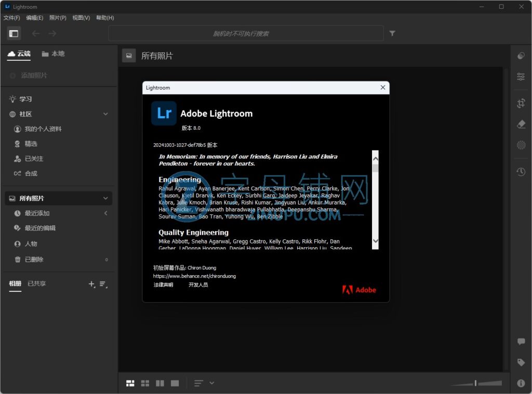
Task: Click the 版本 8.0 version text
Action: pos(191,128)
